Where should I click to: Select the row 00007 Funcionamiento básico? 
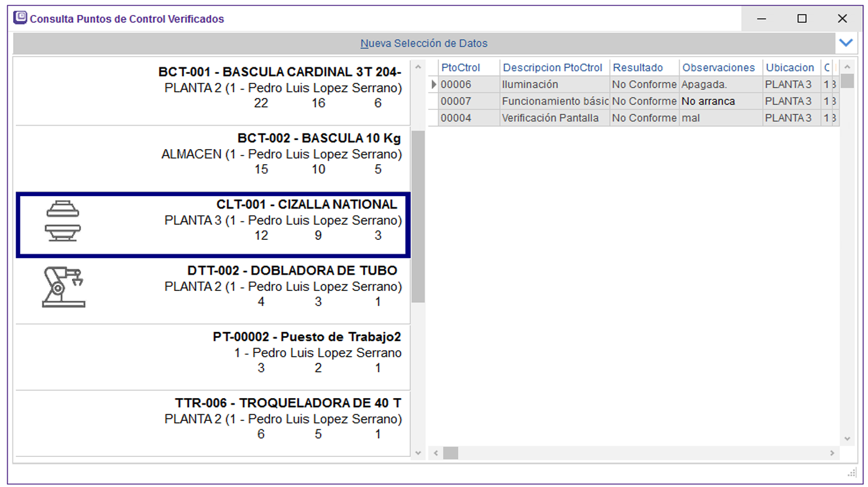555,101
